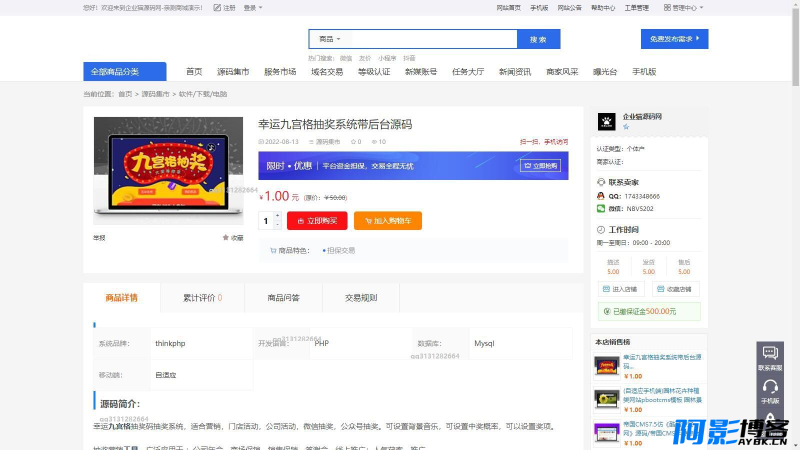Screen dimensions: 800x450
Task: Open sales-ranking item 幸运九宫格抽奖系统 title
Action: tap(662, 361)
